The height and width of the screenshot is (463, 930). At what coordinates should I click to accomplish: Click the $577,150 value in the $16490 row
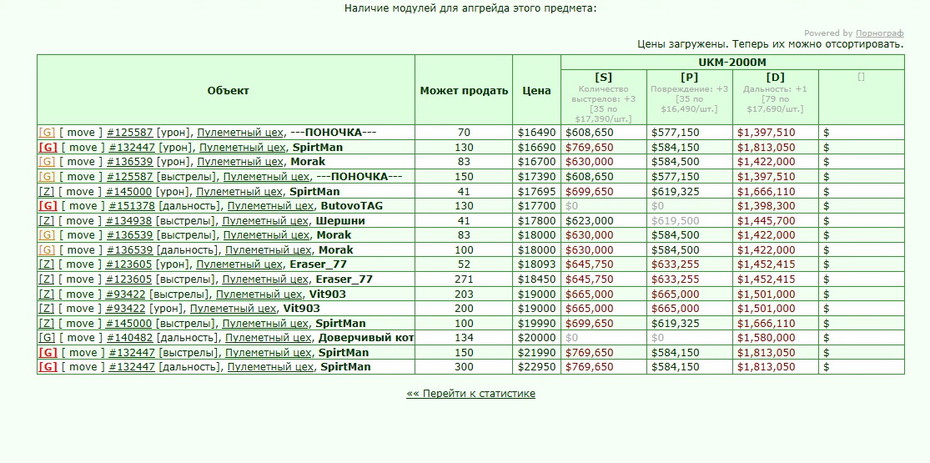tap(676, 132)
